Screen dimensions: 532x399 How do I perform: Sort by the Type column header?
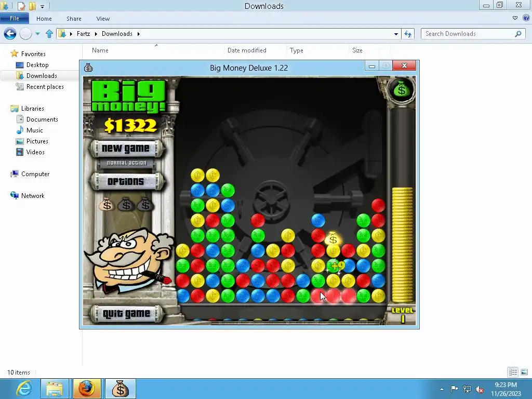click(x=296, y=50)
